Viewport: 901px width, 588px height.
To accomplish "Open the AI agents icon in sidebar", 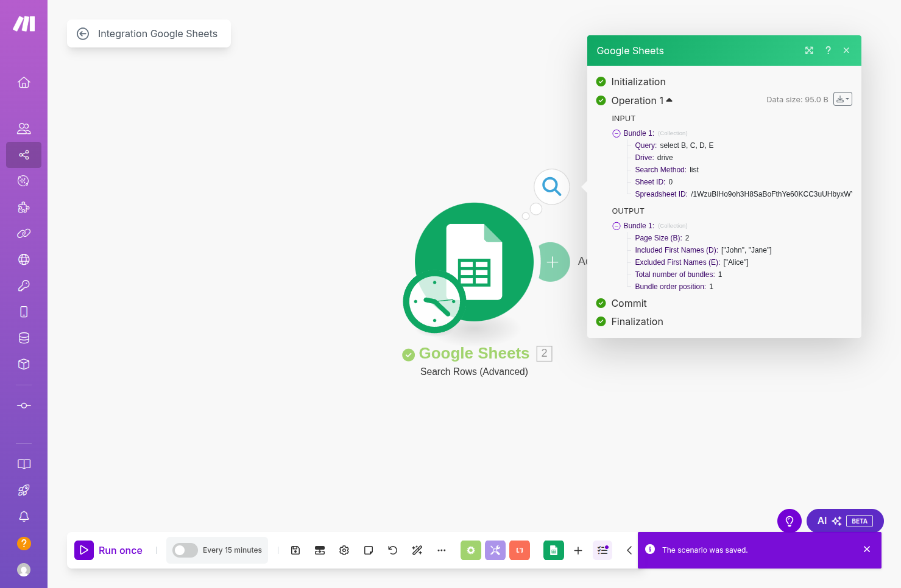I will (x=24, y=181).
